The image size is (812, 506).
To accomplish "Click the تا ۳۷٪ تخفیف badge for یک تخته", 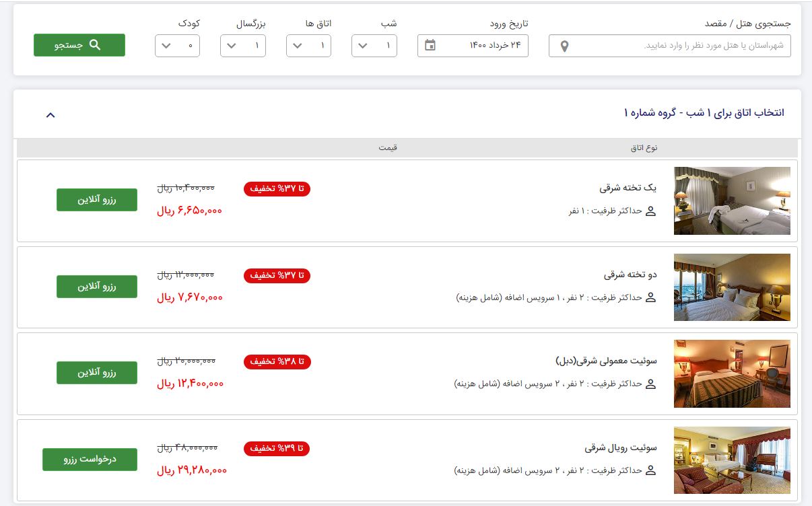I will [x=277, y=189].
